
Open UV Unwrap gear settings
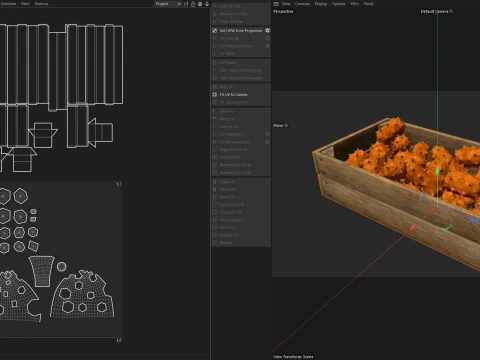(267, 38)
